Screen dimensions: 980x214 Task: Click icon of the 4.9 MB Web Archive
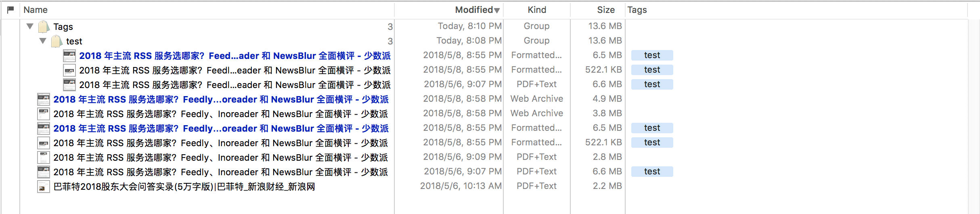(x=44, y=99)
